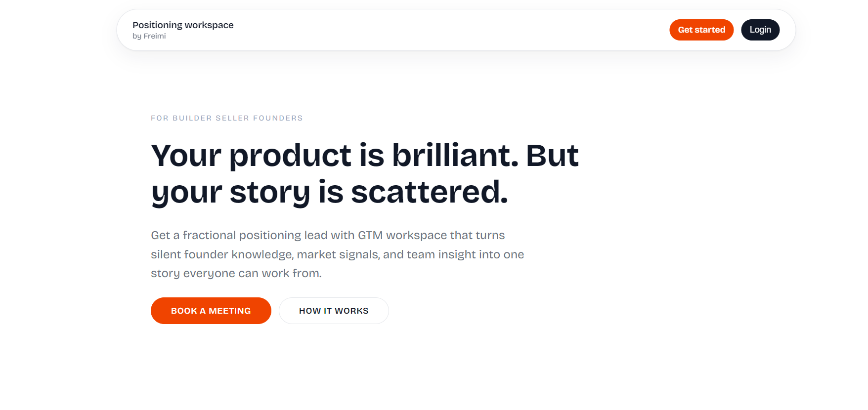
Task: Click the "by Freimi" subtitle in header
Action: pos(149,36)
